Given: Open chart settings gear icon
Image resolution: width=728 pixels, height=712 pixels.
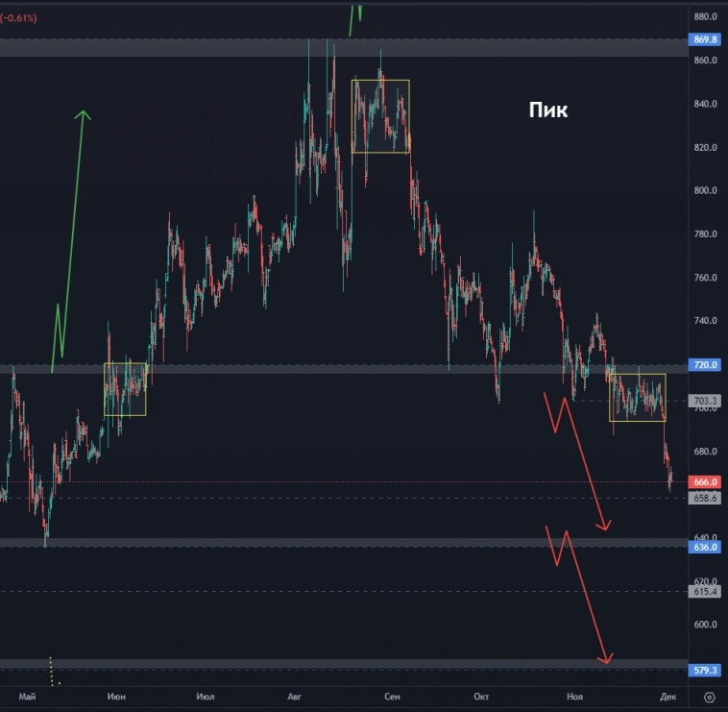Looking at the screenshot, I should coord(709,697).
